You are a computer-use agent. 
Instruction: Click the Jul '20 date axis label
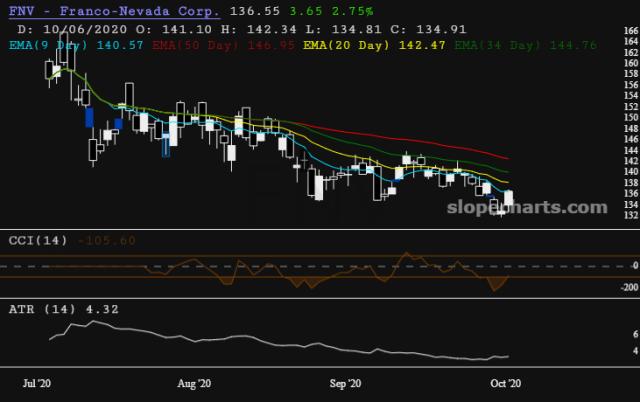37,383
